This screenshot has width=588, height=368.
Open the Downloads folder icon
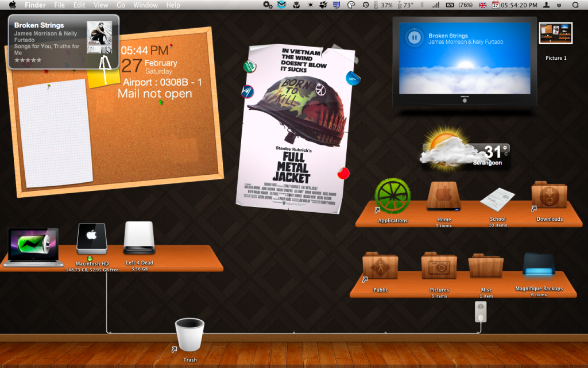[550, 195]
